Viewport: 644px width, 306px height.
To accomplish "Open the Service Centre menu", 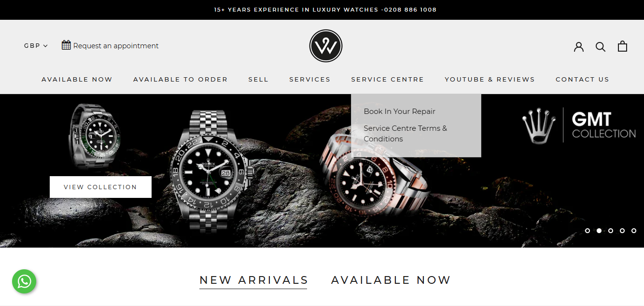I will 387,79.
